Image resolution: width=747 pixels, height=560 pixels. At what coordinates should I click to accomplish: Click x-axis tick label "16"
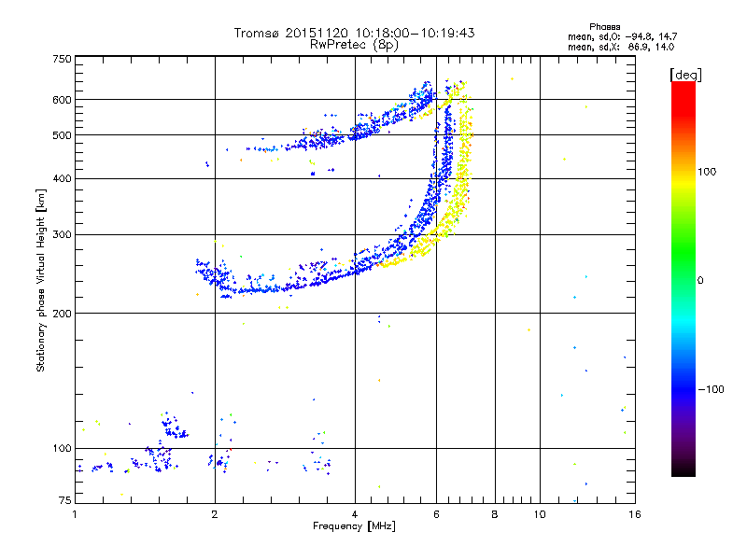(x=635, y=514)
